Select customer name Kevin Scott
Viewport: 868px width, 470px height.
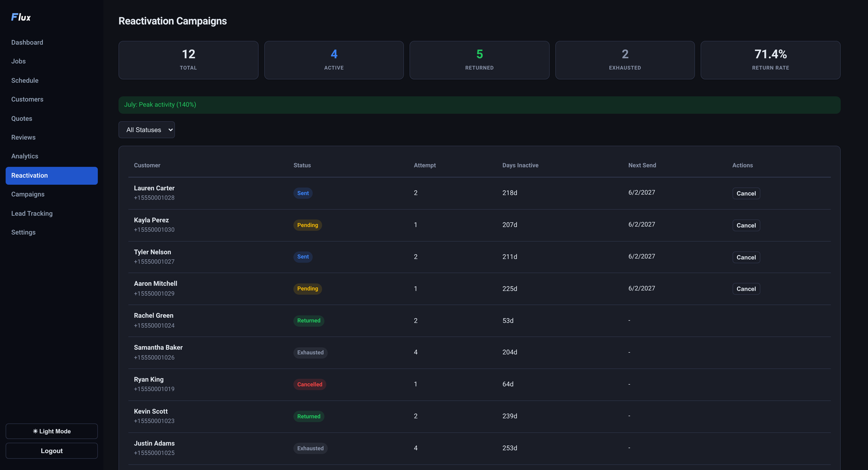pyautogui.click(x=151, y=411)
